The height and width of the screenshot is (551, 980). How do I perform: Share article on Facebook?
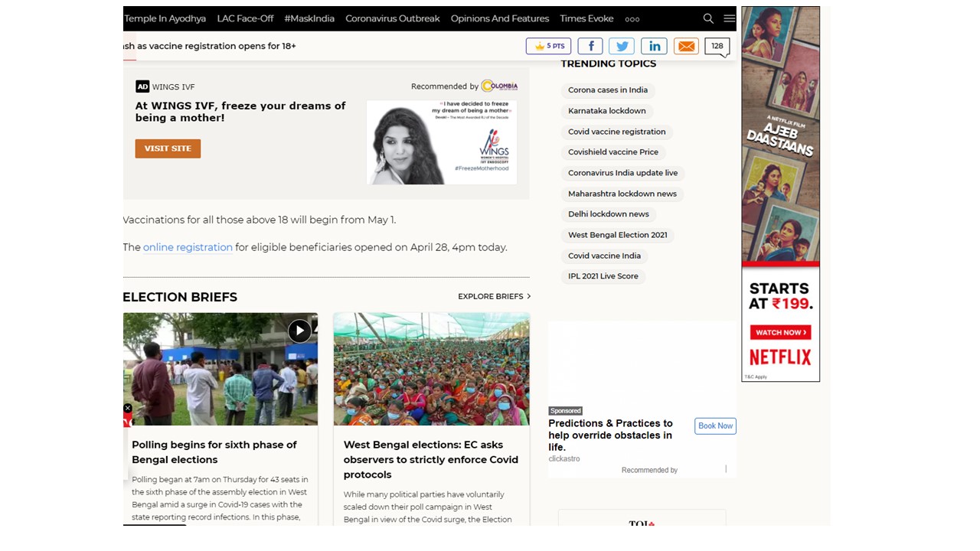point(590,46)
